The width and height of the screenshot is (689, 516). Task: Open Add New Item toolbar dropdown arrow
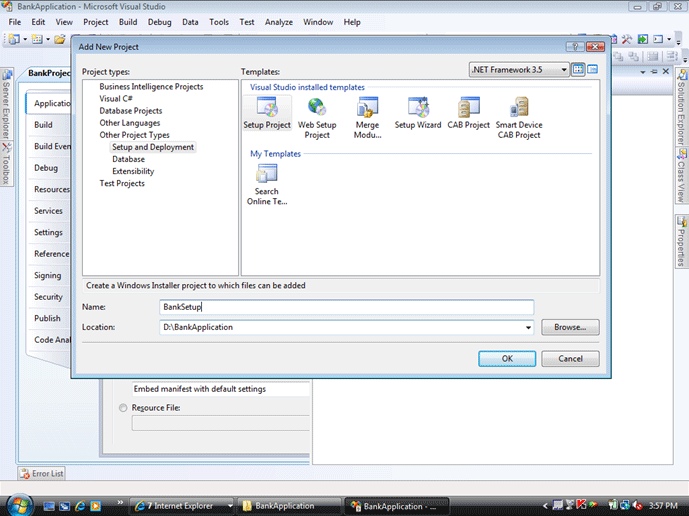click(x=48, y=39)
